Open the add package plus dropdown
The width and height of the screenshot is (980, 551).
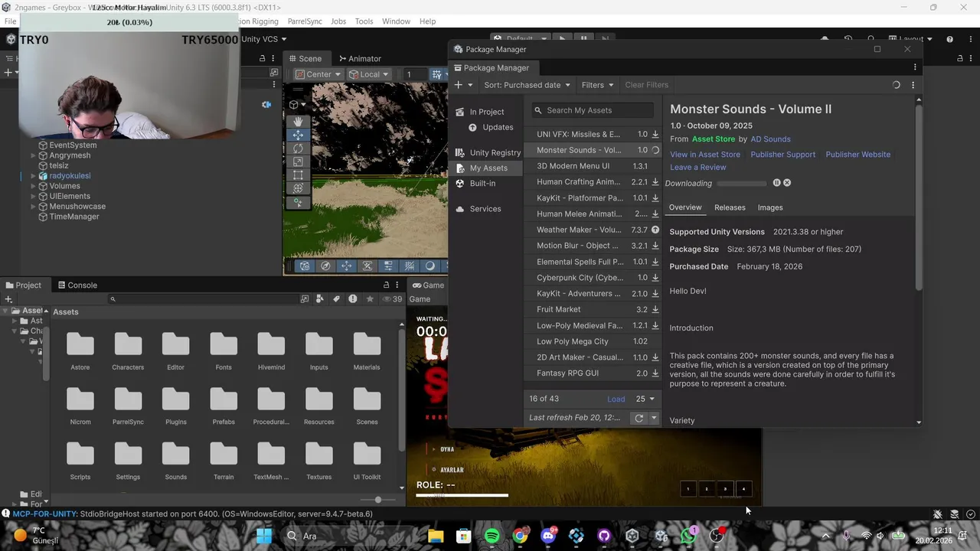(464, 85)
